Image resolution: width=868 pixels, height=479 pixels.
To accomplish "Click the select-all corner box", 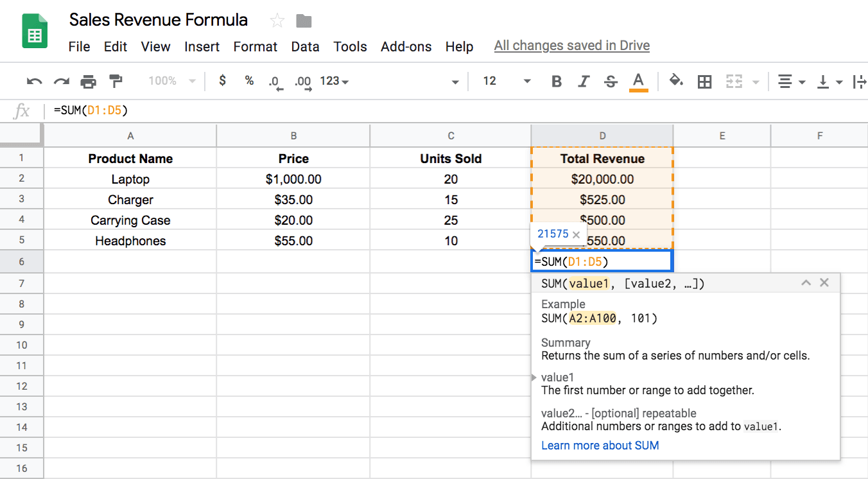I will [22, 135].
